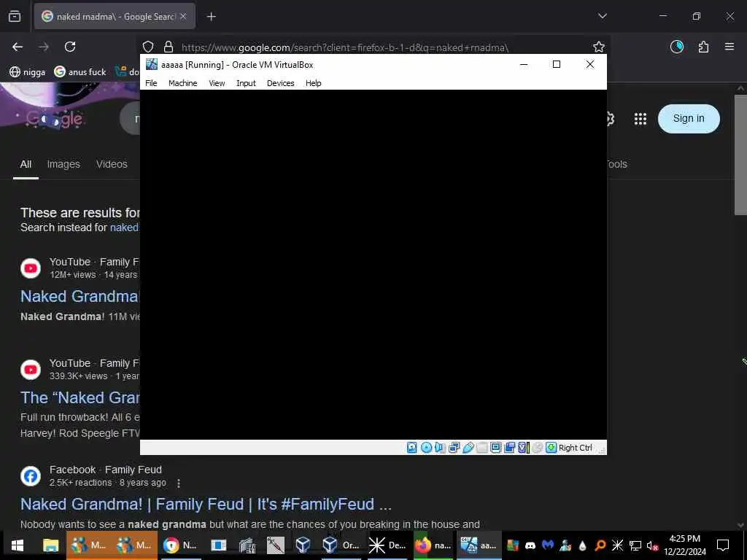Switch to the Videos search tab
This screenshot has height=560, width=747.
(112, 164)
